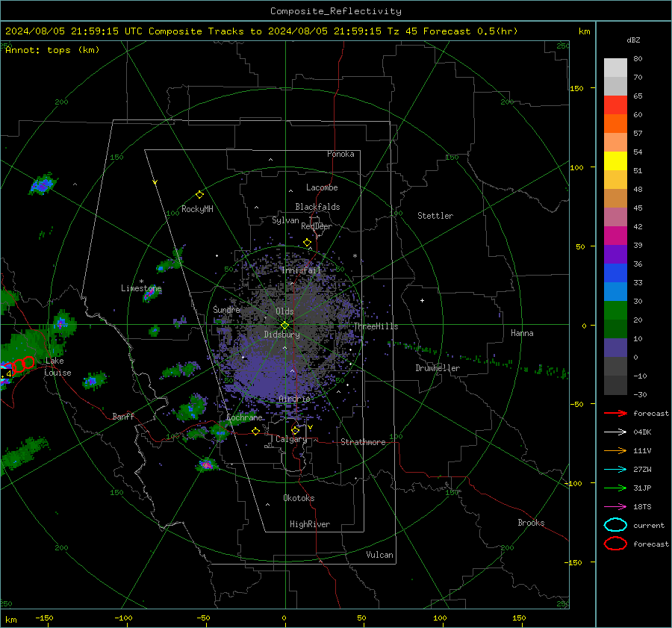Viewport: 672px width, 628px height.
Task: Select the magenta 42 dBZ color swatch
Action: point(615,236)
